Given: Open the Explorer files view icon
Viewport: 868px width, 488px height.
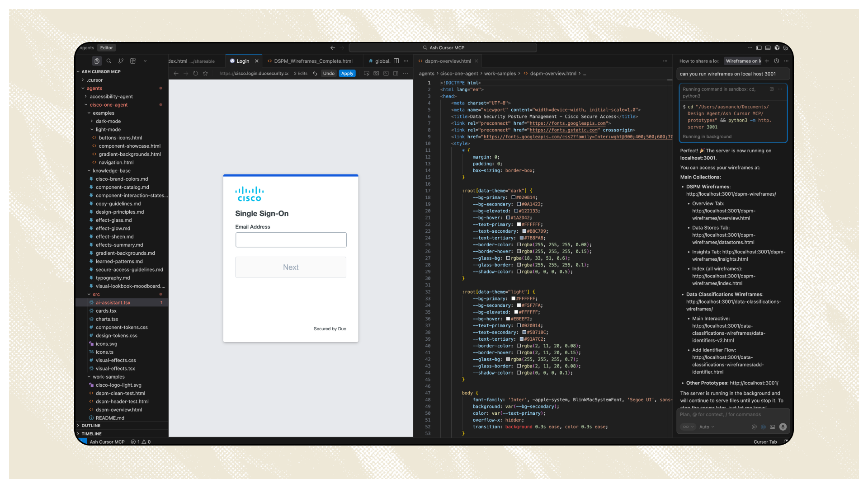Looking at the screenshot, I should coord(97,61).
